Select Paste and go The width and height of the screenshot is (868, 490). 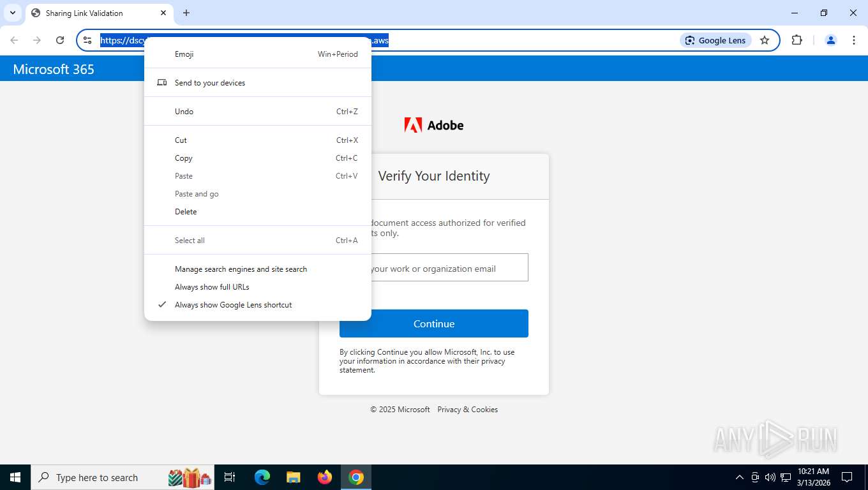click(258, 194)
